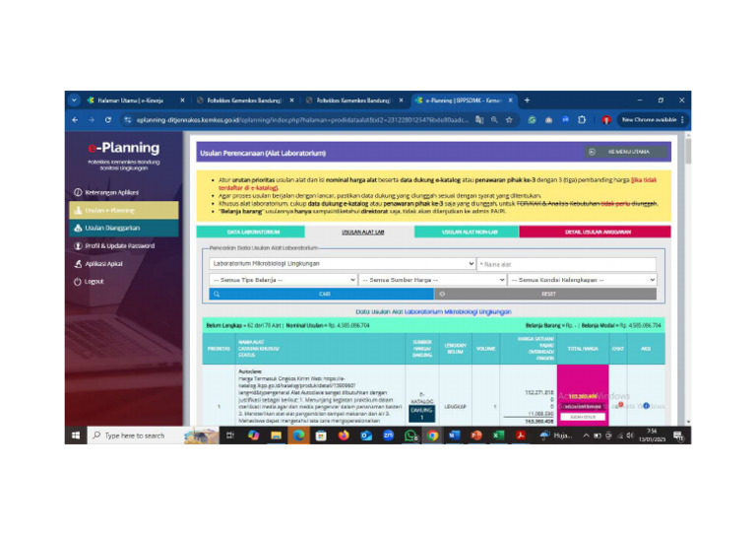
Task: Switch to the USULAN ALAT NON-LAB tab
Action: 467,233
